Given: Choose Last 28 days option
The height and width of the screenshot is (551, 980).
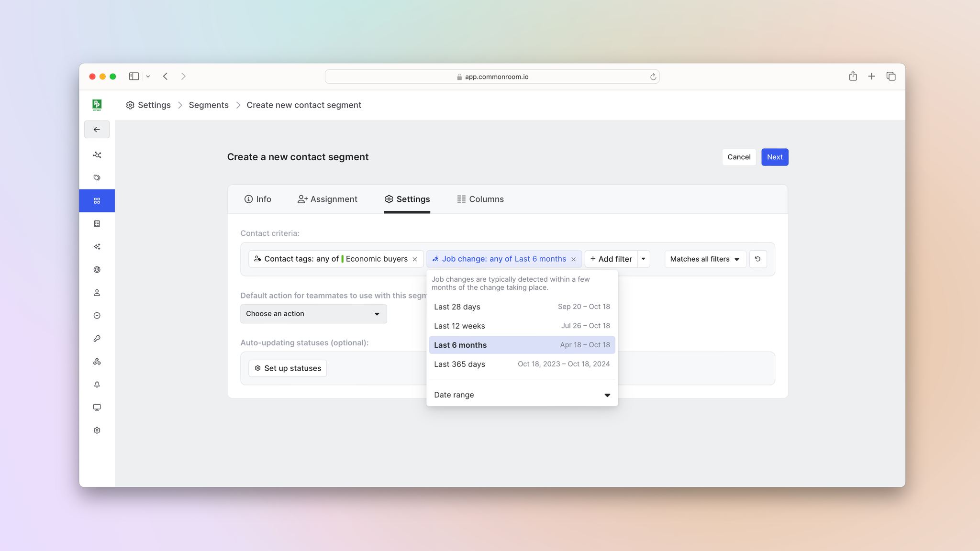Looking at the screenshot, I should (522, 307).
